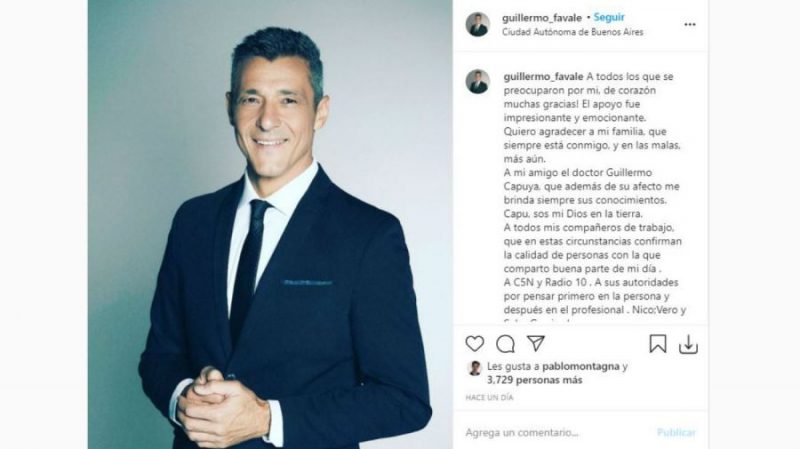
Task: Open the HACE UN DÍA timestamp
Action: coord(489,397)
